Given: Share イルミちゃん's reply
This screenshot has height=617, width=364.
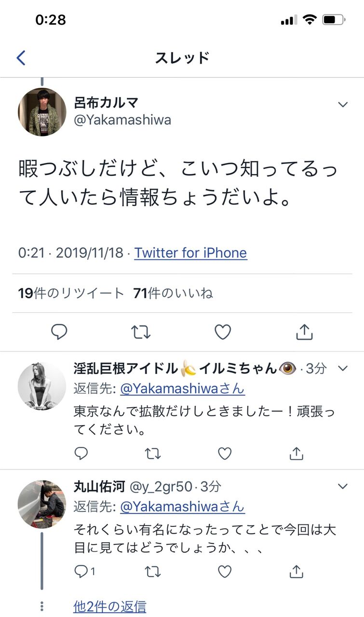Looking at the screenshot, I should pyautogui.click(x=296, y=453).
